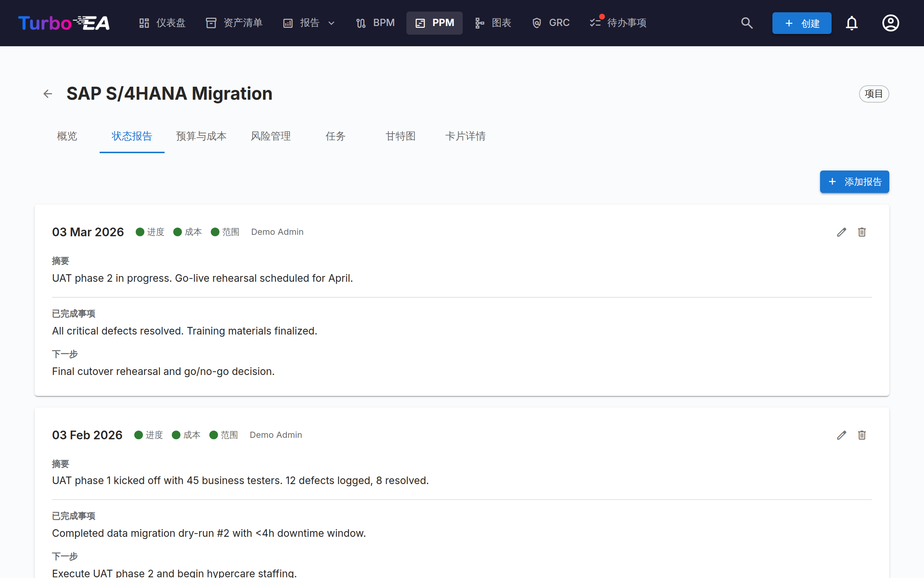Screen dimensions: 924x578
Task: Switch to the 概览 overview tab
Action: pos(67,136)
